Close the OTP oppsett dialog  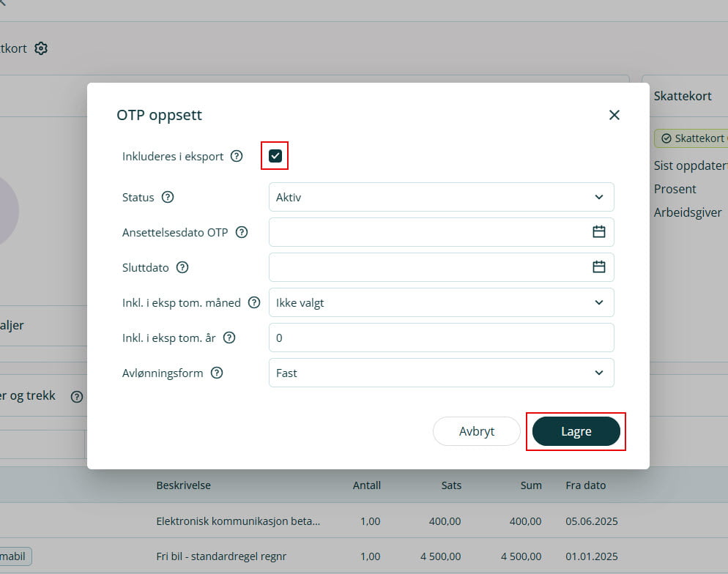pos(614,115)
